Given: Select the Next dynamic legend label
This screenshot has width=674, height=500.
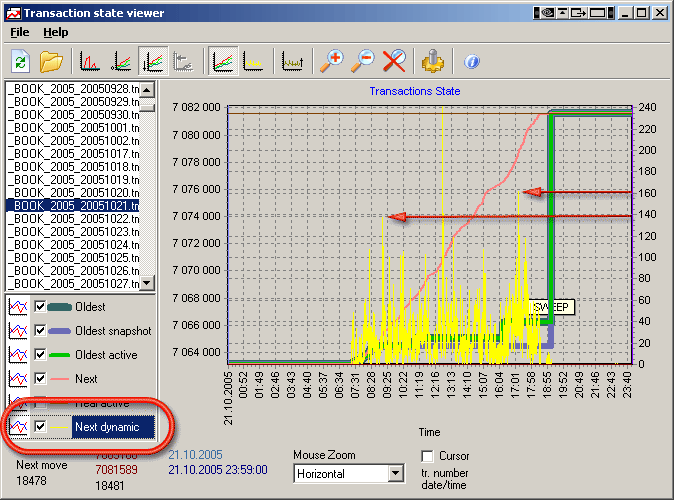Looking at the screenshot, I should coord(107,426).
